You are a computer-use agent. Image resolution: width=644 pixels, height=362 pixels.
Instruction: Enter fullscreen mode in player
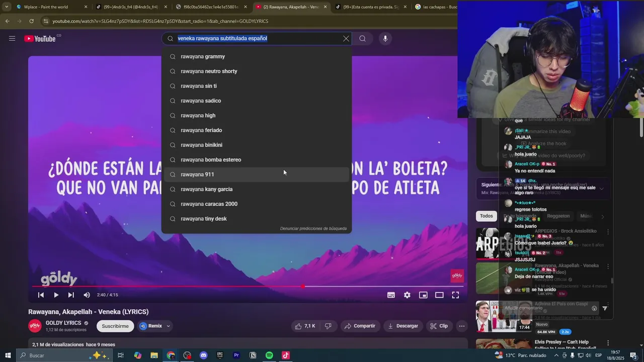point(455,295)
